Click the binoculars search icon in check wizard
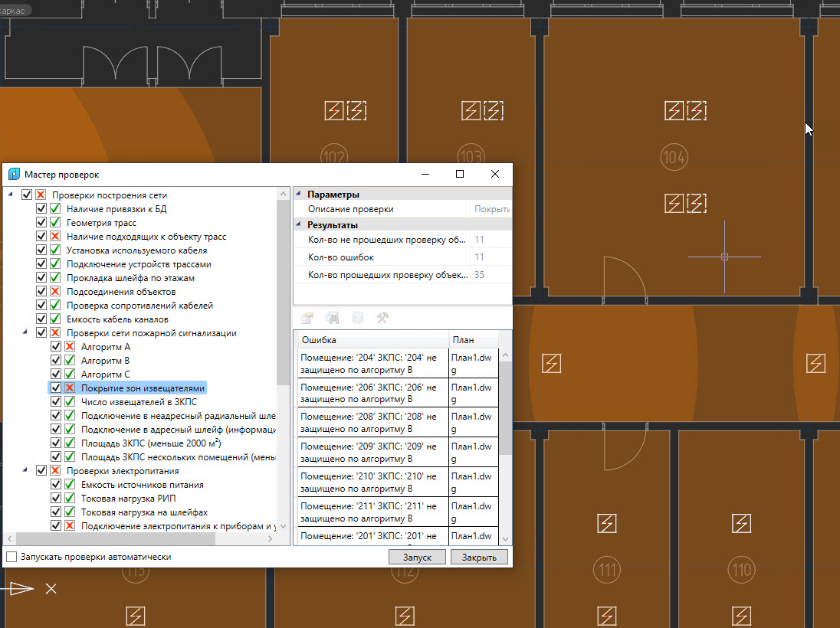Viewport: 840px width, 628px height. (331, 317)
